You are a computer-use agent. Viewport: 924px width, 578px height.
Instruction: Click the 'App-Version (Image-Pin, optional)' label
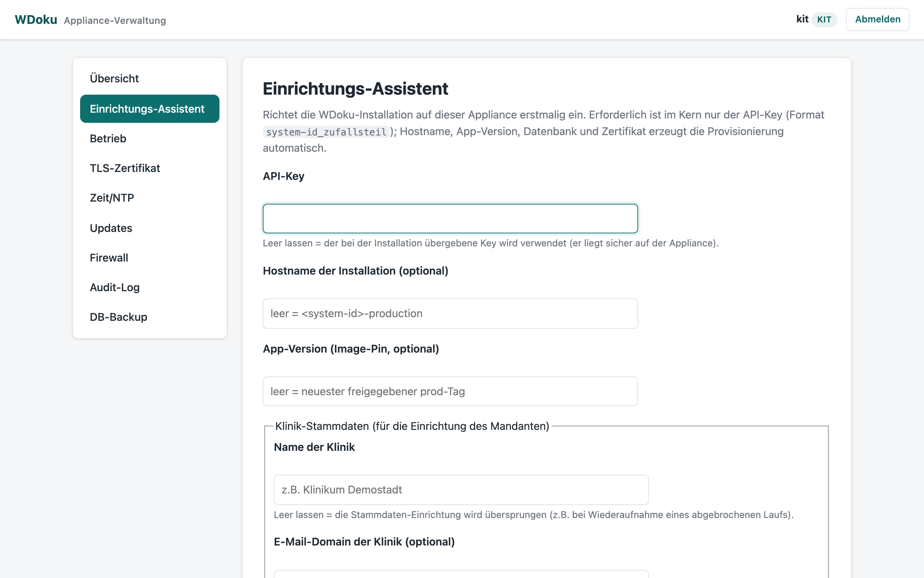click(x=351, y=349)
